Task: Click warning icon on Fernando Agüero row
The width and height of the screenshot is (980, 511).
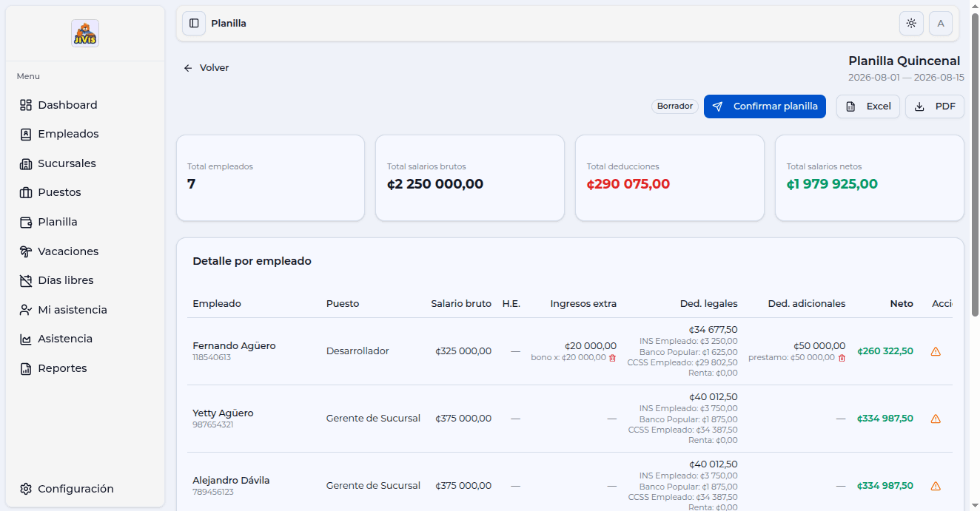Action: [936, 351]
